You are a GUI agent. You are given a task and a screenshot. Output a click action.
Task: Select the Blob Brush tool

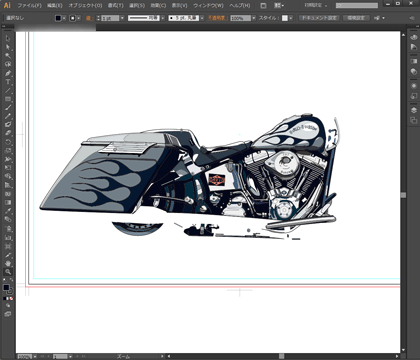coord(8,125)
